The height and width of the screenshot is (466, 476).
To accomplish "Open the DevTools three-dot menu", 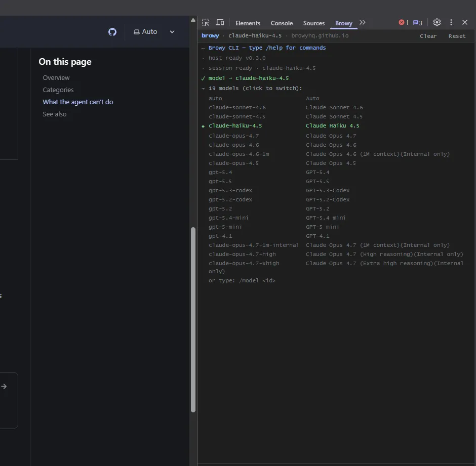I will [x=451, y=22].
